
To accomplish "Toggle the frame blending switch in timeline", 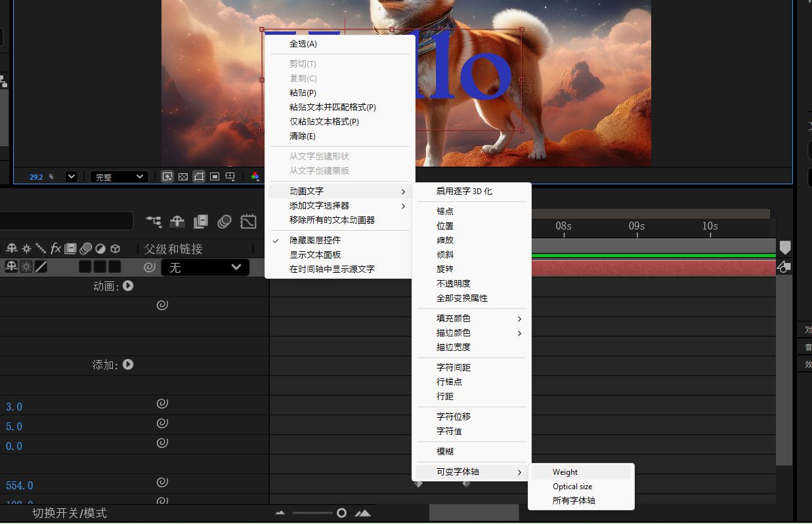I will (x=200, y=222).
